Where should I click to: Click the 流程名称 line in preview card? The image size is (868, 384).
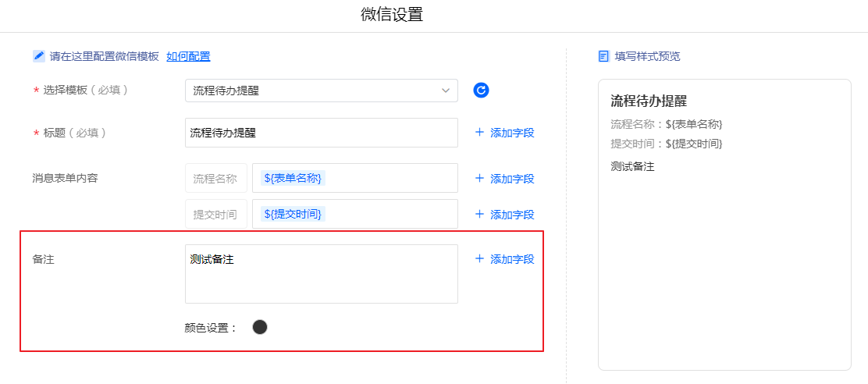pyautogui.click(x=667, y=124)
